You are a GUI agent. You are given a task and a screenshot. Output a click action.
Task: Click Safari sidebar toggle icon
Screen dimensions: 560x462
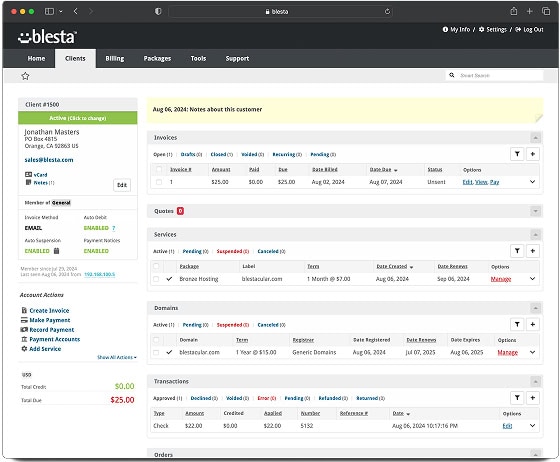point(49,11)
